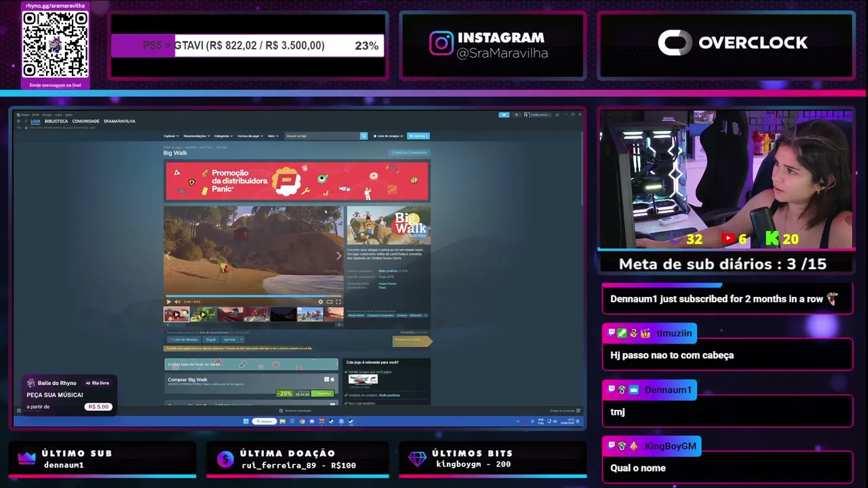Show next screenshot with right arrow
This screenshot has width=868, height=488.
[x=339, y=256]
